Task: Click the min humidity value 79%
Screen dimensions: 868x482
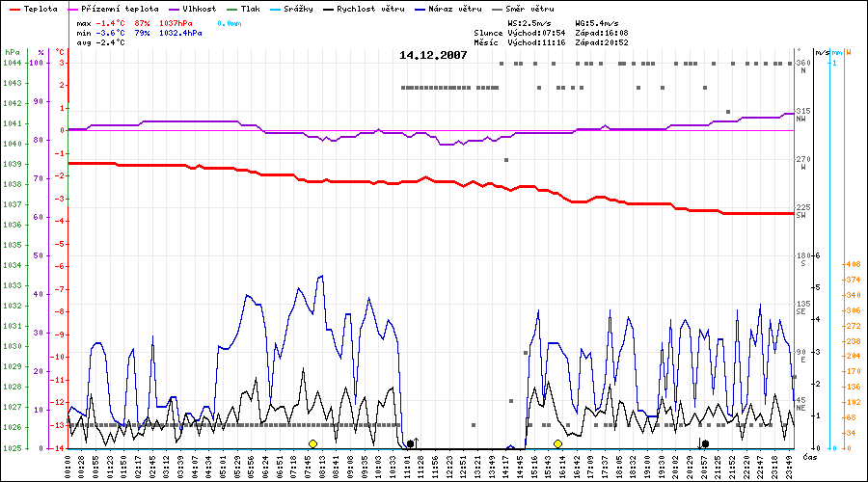Action: click(x=142, y=33)
